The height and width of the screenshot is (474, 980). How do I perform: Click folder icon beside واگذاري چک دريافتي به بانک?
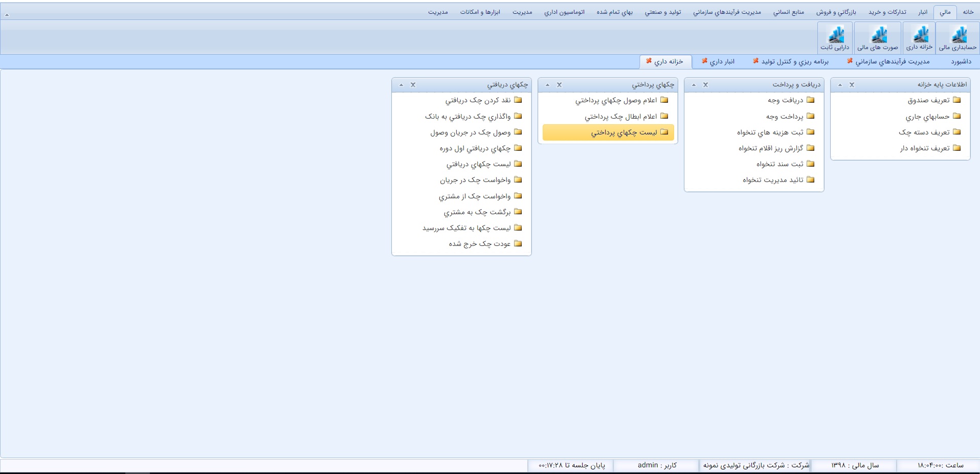[518, 116]
